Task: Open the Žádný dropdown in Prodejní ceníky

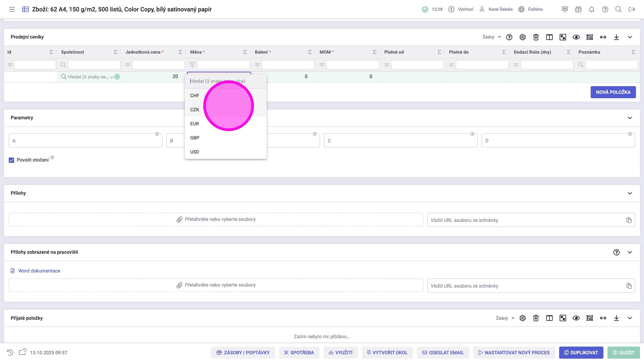Action: point(492,37)
